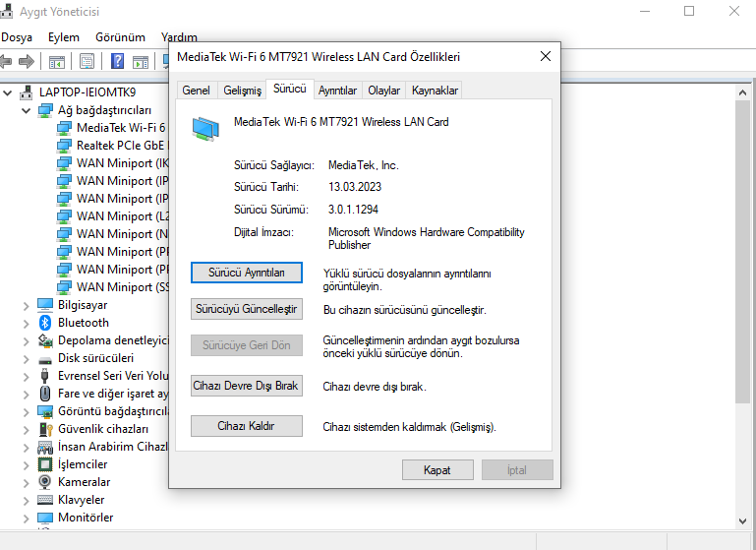The height and width of the screenshot is (550, 756).
Task: Click the Görüntü bağdaştırıcıları display icon
Action: tap(45, 411)
